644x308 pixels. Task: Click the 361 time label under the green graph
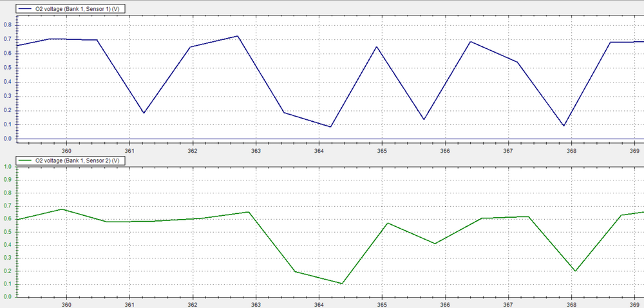(x=130, y=305)
